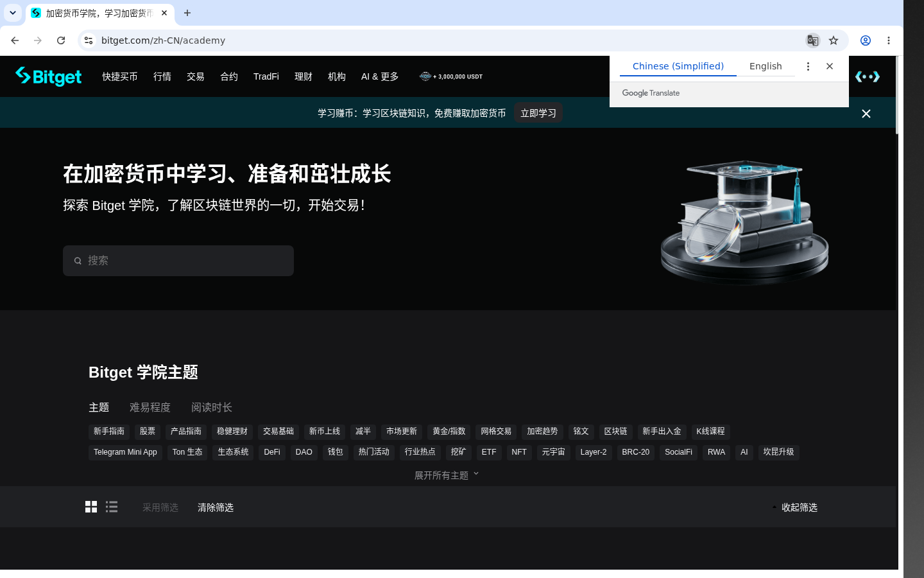
Task: Expand all topics via 展开所有主题
Action: pyautogui.click(x=447, y=475)
